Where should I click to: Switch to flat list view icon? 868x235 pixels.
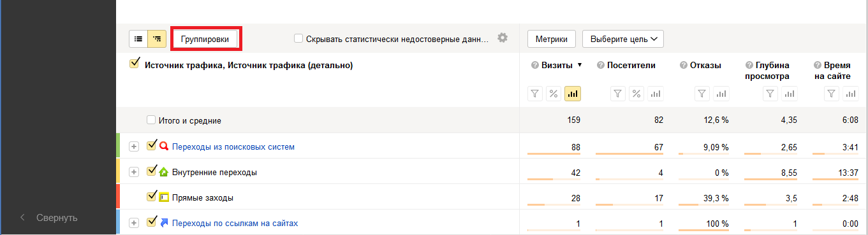(x=138, y=39)
